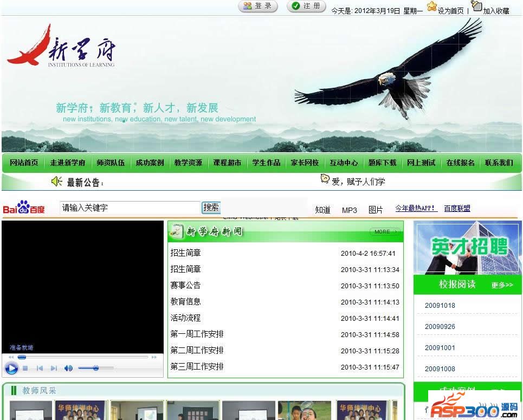The height and width of the screenshot is (420, 523).
Task: Open the 成功案例 menu item
Action: tap(150, 163)
